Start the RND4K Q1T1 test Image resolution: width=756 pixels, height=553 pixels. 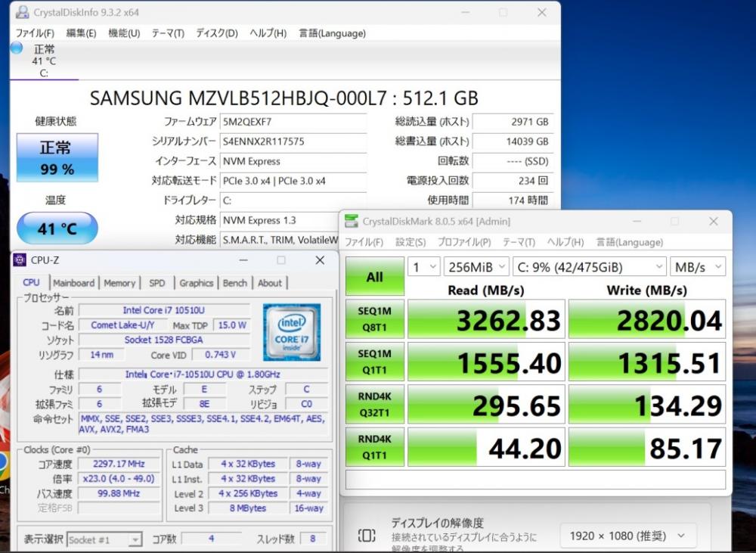(375, 447)
